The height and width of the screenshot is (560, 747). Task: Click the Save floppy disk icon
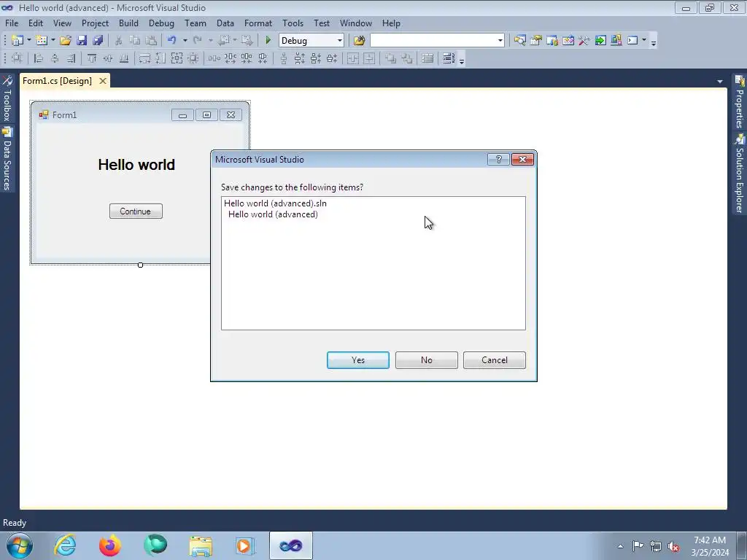pyautogui.click(x=82, y=41)
